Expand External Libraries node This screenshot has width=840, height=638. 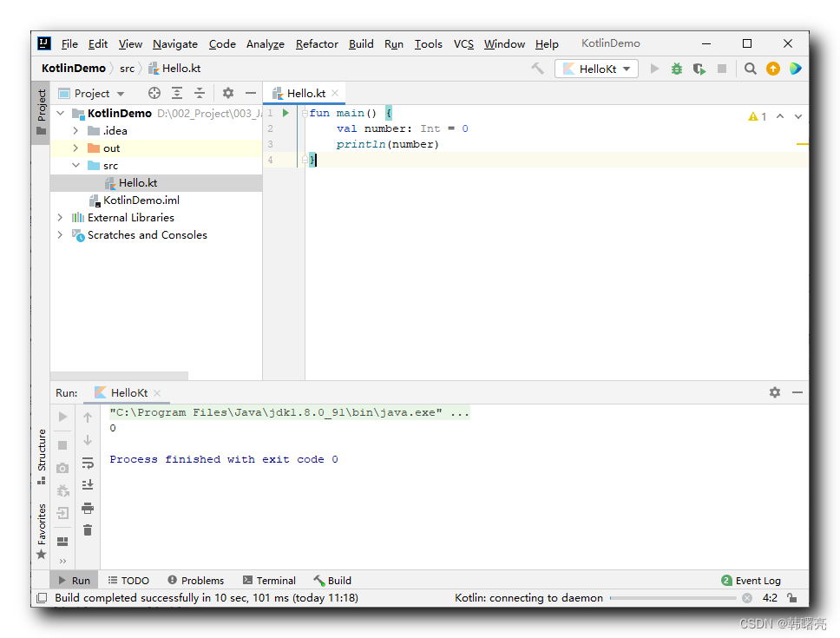(60, 218)
